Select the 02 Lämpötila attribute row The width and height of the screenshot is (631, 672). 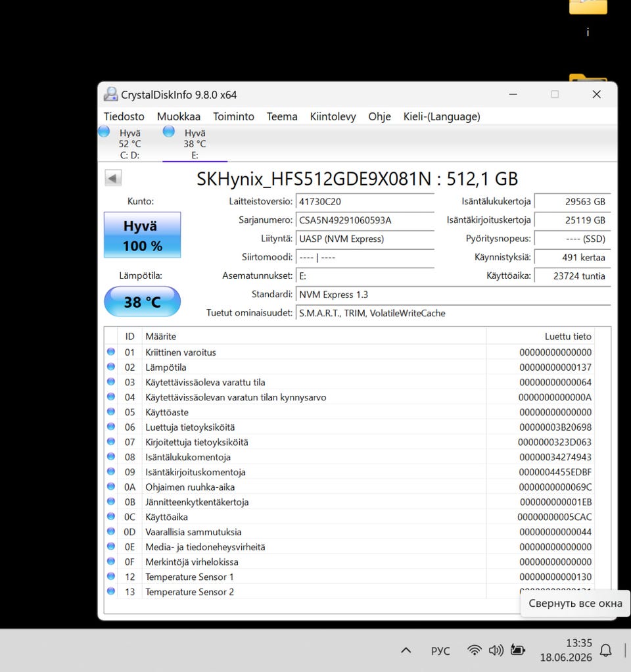click(350, 368)
